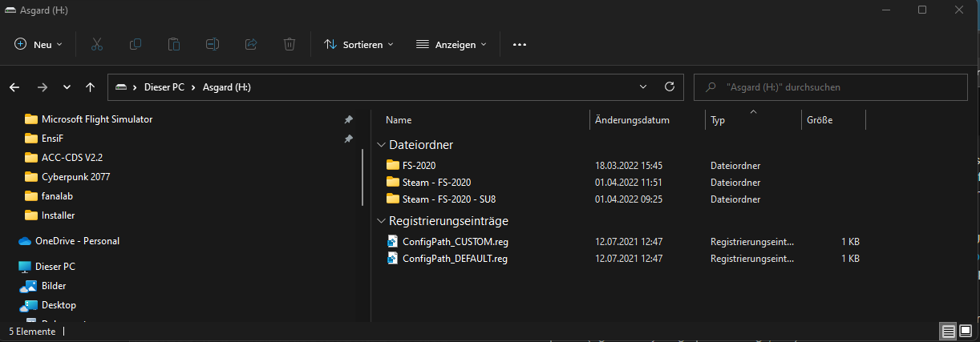Click the search box for Asgard (H:)
This screenshot has height=342, width=980.
coord(830,87)
